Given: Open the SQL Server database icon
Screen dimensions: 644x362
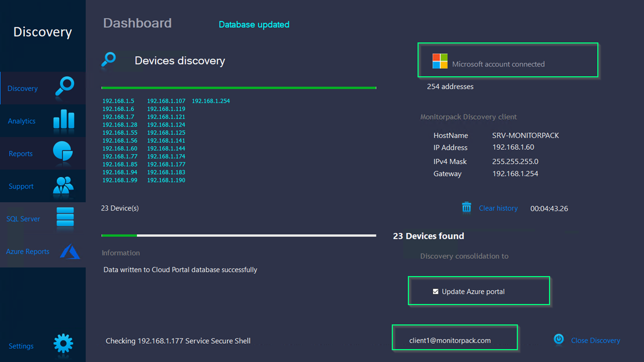Looking at the screenshot, I should [65, 217].
